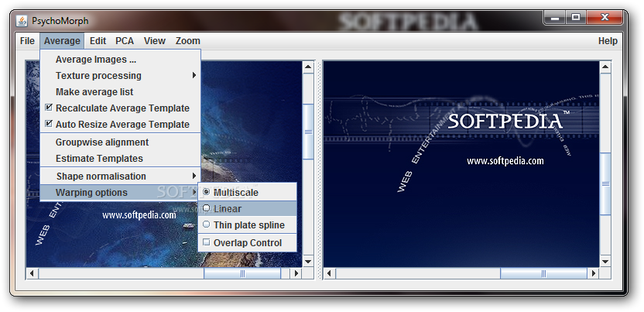Enable the Overlap Control checkbox
The width and height of the screenshot is (644, 312).
click(247, 243)
